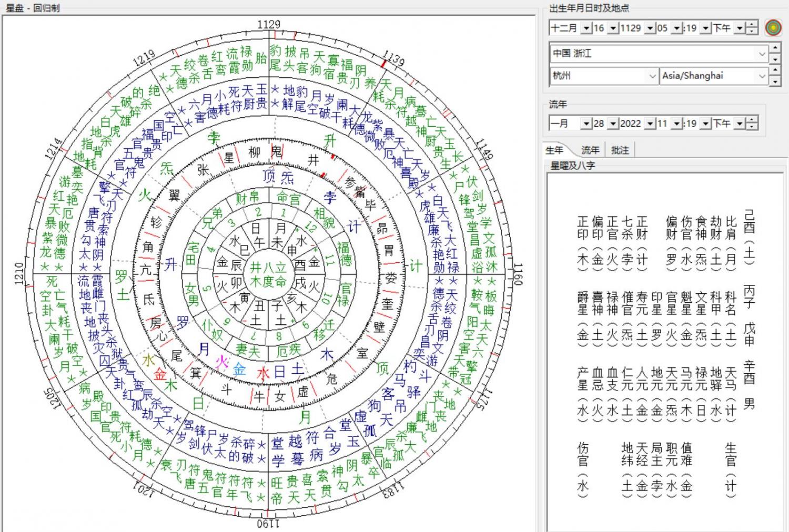
Task: Open the 流年 day dropdown showing 28
Action: click(x=613, y=124)
